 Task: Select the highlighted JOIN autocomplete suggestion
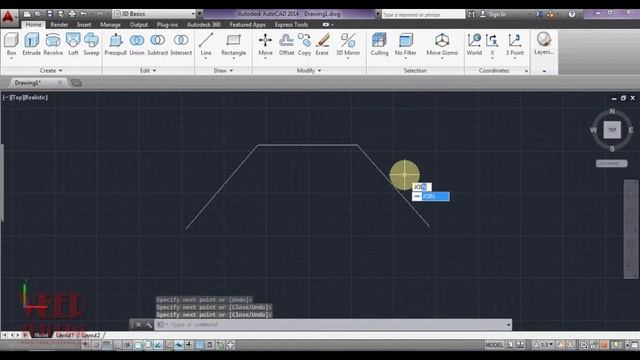(431, 196)
